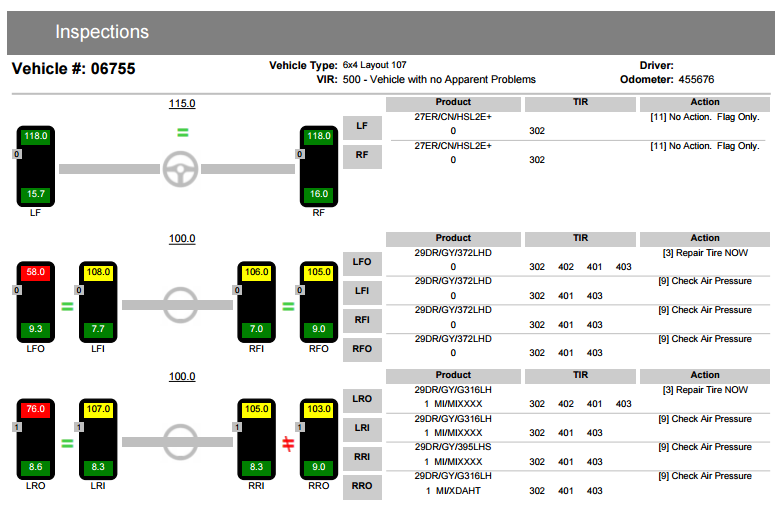Click the LFO tire with red pressure

coord(36,302)
